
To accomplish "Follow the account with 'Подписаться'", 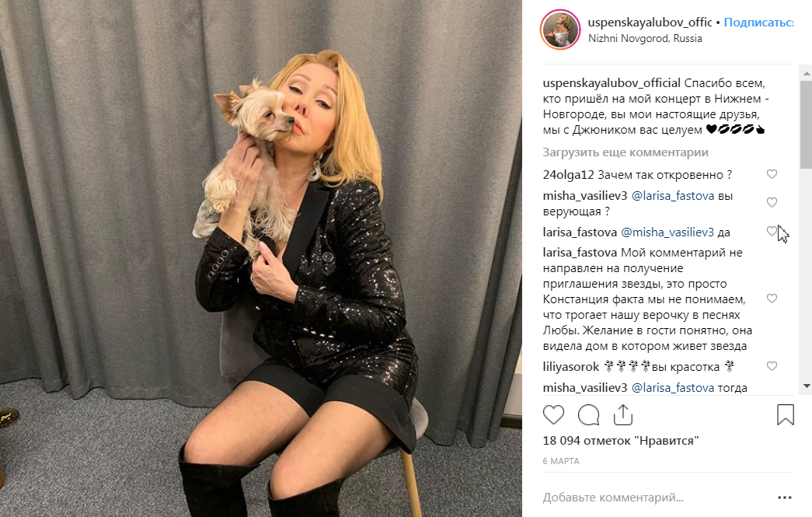I will point(758,23).
